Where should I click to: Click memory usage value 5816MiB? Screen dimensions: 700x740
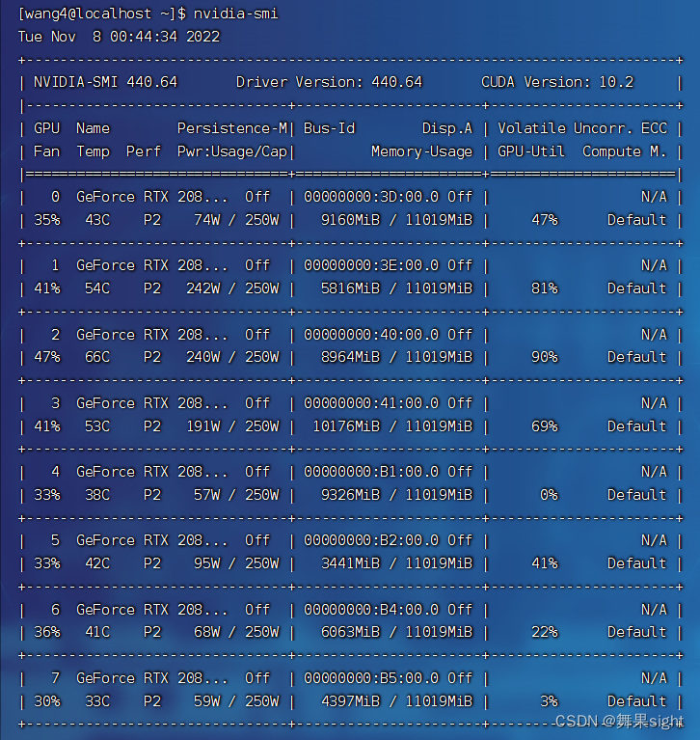(350, 288)
